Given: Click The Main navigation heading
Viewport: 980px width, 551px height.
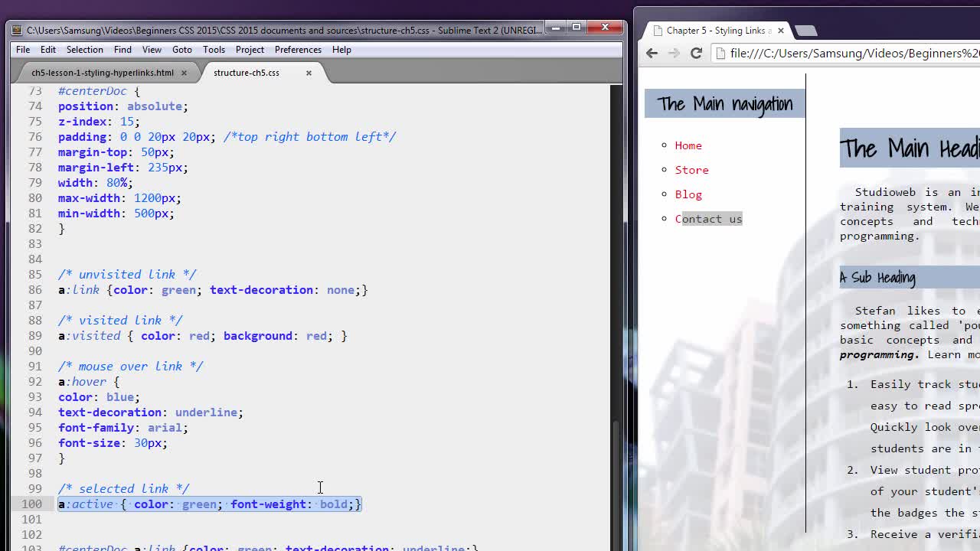Looking at the screenshot, I should 724,103.
